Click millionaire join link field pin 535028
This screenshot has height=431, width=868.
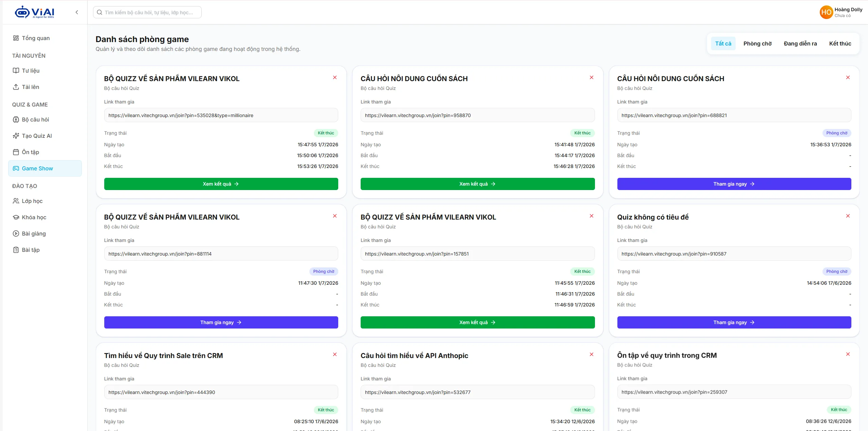(x=221, y=115)
